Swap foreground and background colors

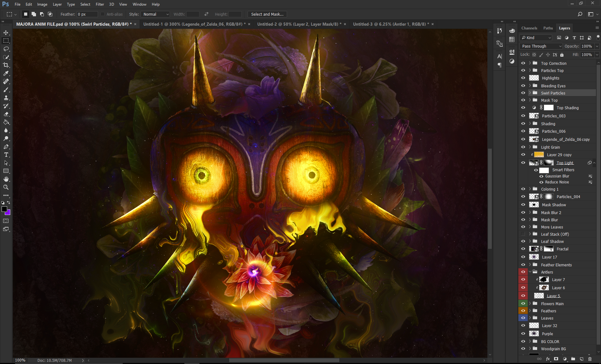[x=8, y=203]
